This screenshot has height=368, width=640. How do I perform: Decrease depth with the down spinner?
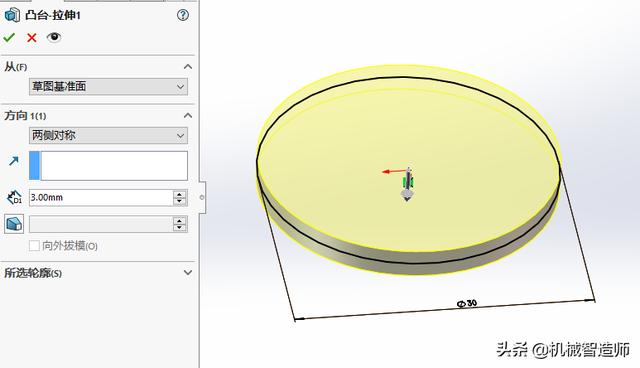(x=180, y=202)
